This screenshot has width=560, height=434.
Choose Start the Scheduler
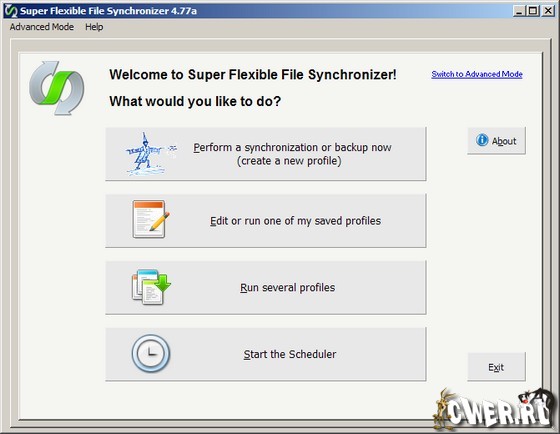[266, 354]
